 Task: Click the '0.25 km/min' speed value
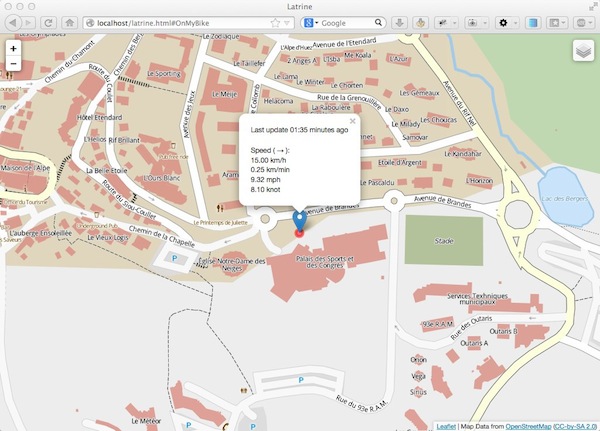click(x=270, y=170)
